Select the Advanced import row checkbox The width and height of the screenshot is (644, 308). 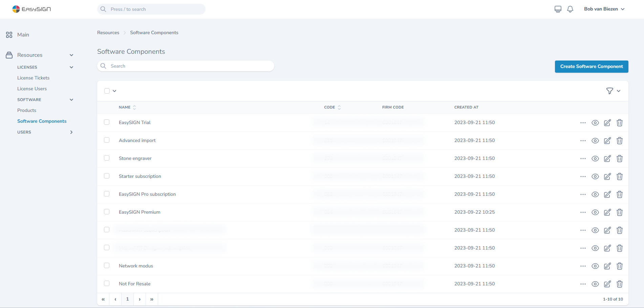[107, 140]
